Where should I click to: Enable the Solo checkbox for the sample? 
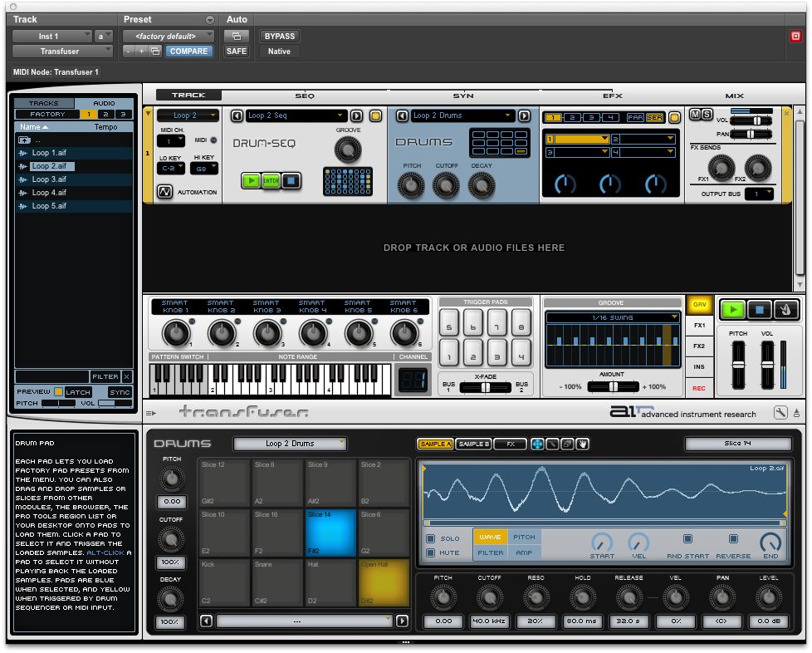coord(430,538)
